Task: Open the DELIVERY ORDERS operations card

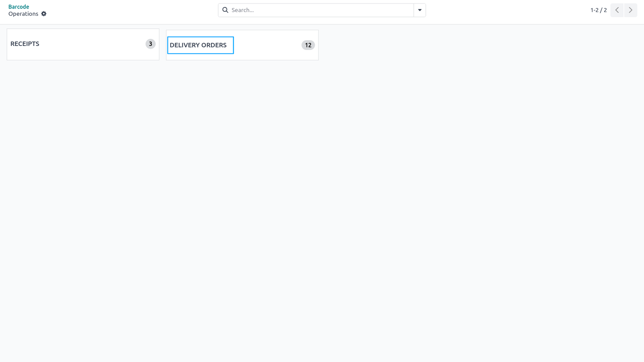Action: coord(242,45)
